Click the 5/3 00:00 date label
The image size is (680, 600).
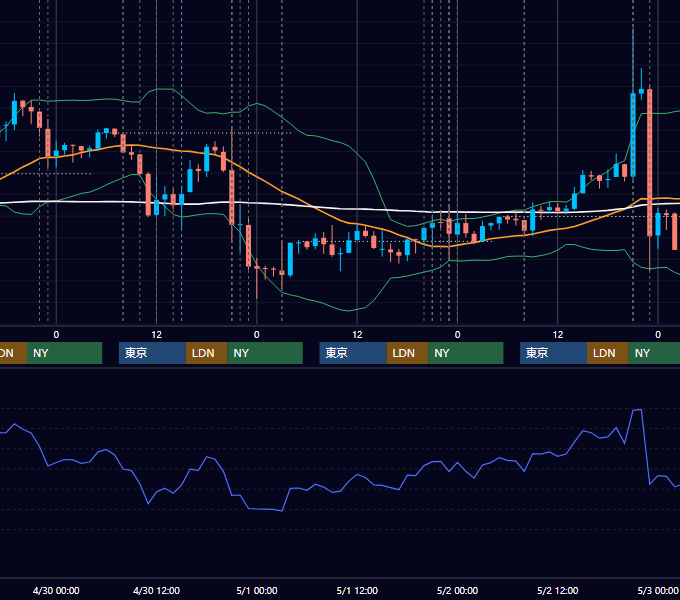[658, 590]
